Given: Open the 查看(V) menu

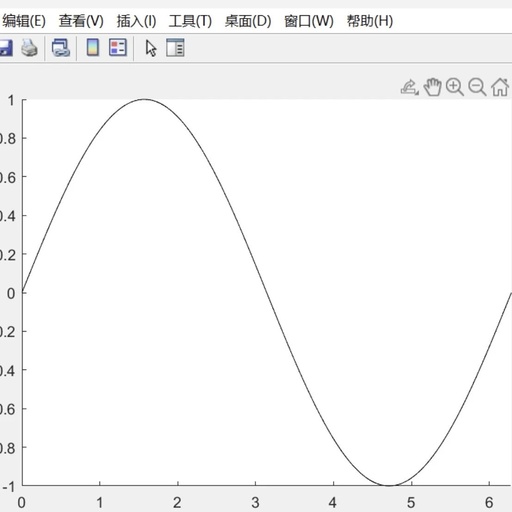Looking at the screenshot, I should point(81,21).
